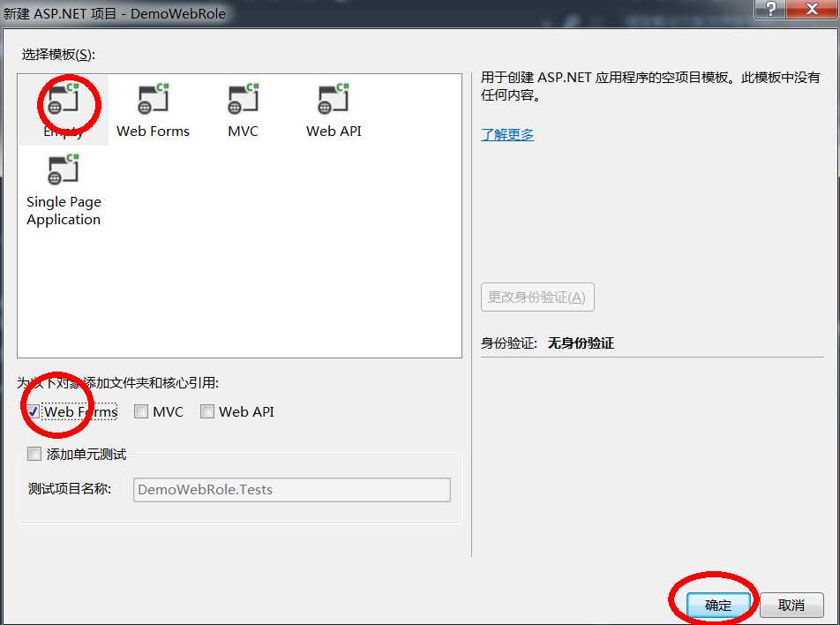Viewport: 840px width, 625px height.
Task: Click the test project name field
Action: point(292,489)
